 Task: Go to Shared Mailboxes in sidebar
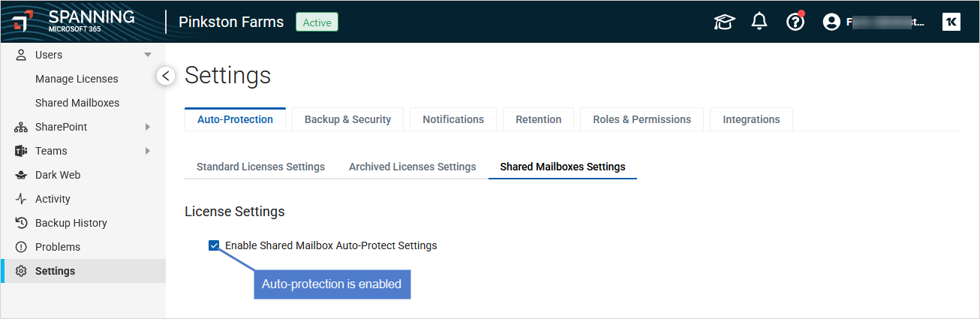(77, 103)
